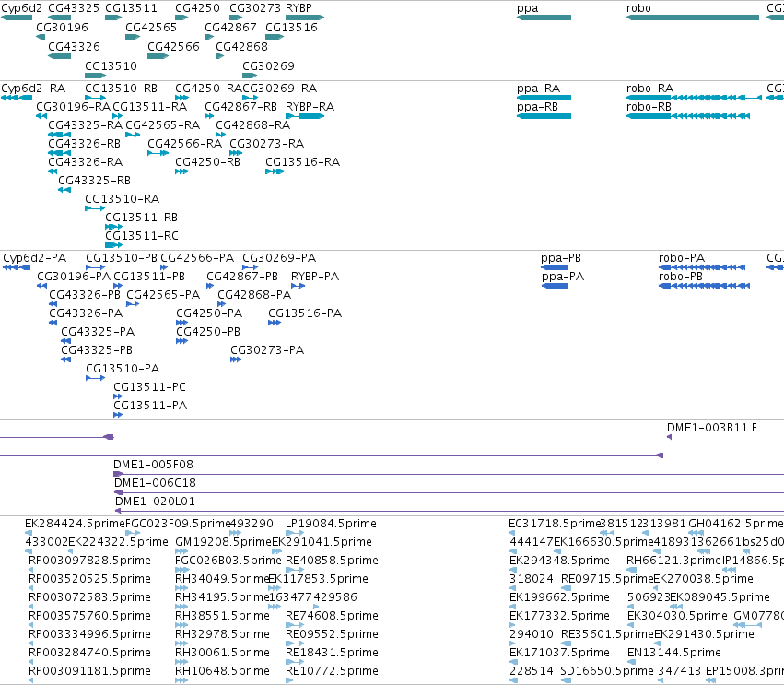This screenshot has width=784, height=685.
Task: Select the EK171037.5prime EST label
Action: [x=559, y=653]
